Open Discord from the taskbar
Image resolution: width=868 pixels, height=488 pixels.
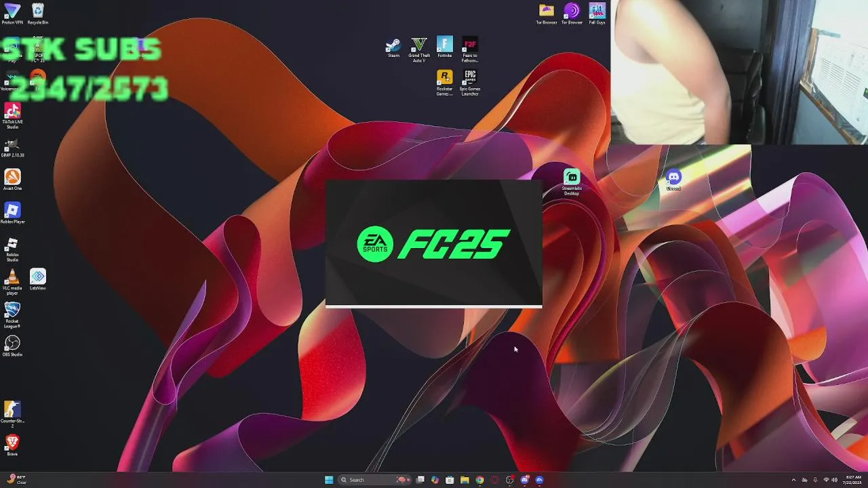(x=524, y=480)
